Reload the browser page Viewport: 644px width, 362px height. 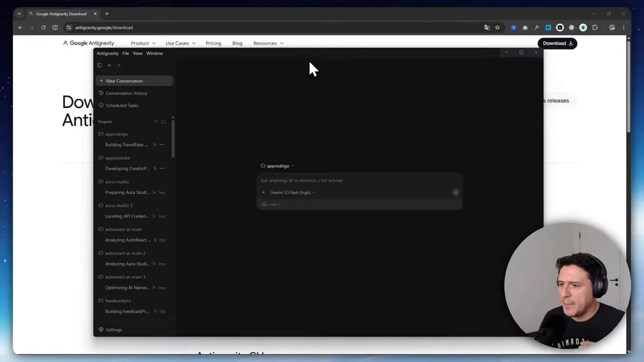(43, 28)
